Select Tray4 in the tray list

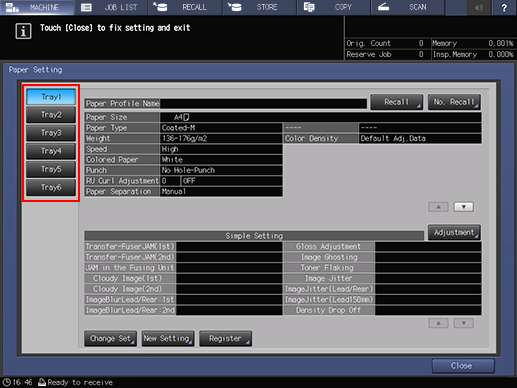[x=51, y=151]
